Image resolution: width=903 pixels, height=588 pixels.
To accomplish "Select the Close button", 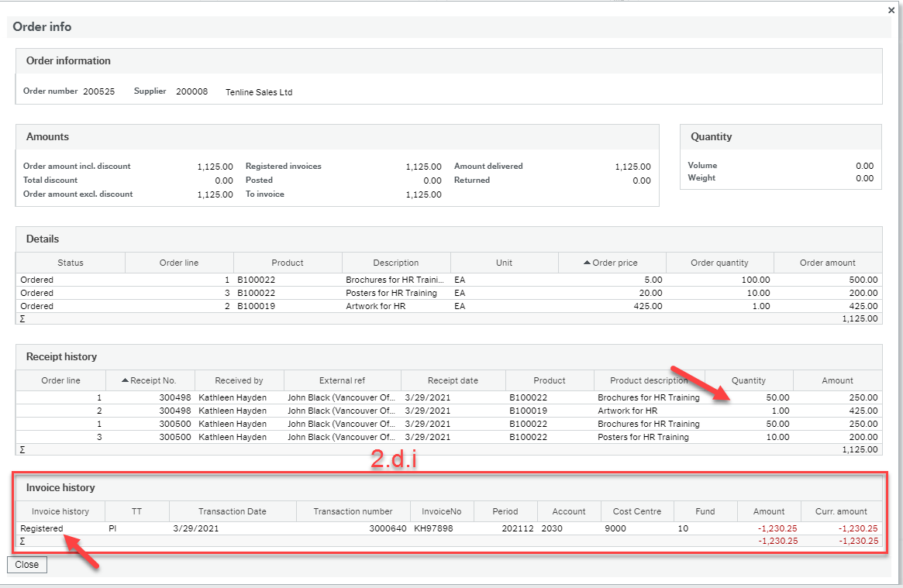I will pyautogui.click(x=26, y=565).
